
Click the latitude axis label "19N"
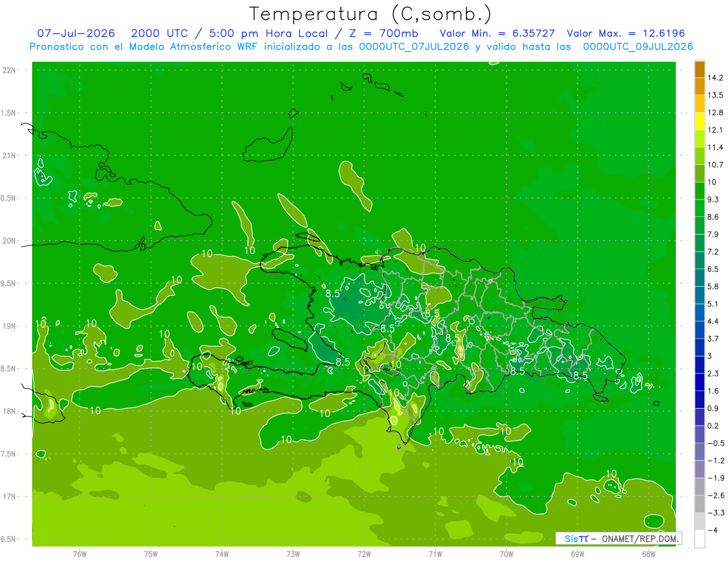click(x=9, y=326)
